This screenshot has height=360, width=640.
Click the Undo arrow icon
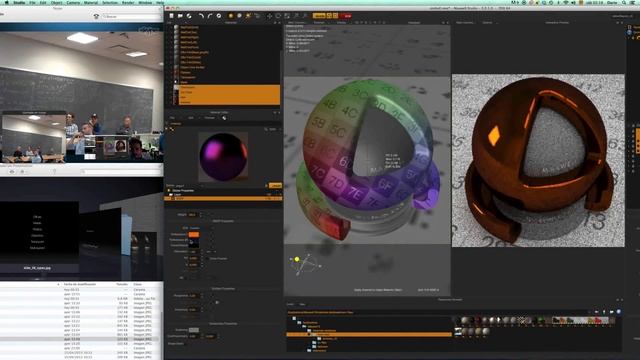(x=201, y=16)
